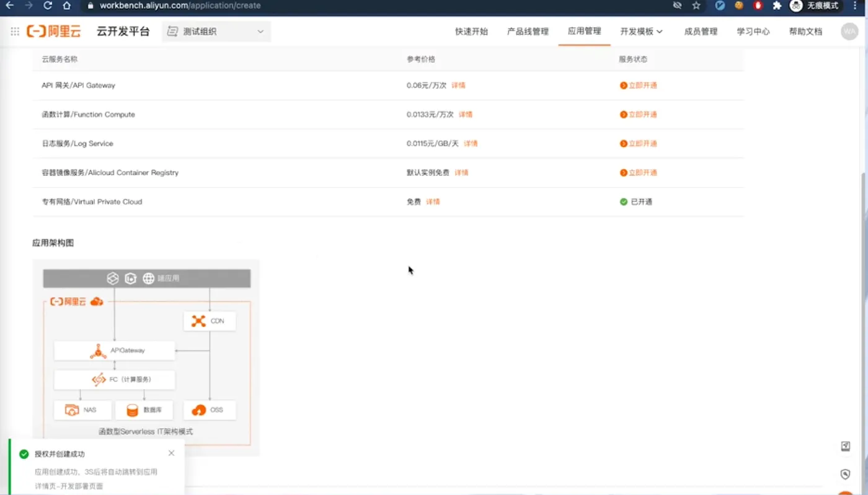Click the 0.06元/万次 price text
This screenshot has height=495, width=868.
[x=427, y=85]
